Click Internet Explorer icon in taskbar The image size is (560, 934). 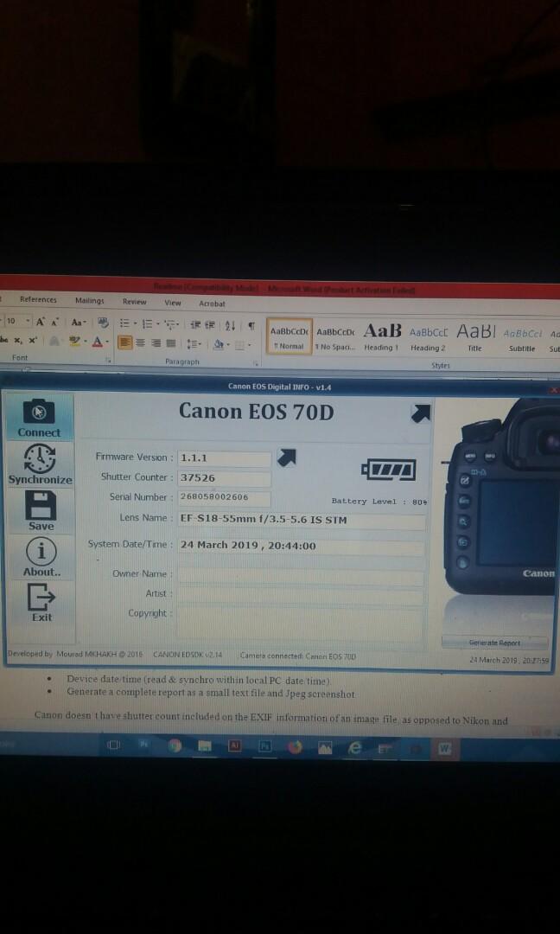point(355,748)
